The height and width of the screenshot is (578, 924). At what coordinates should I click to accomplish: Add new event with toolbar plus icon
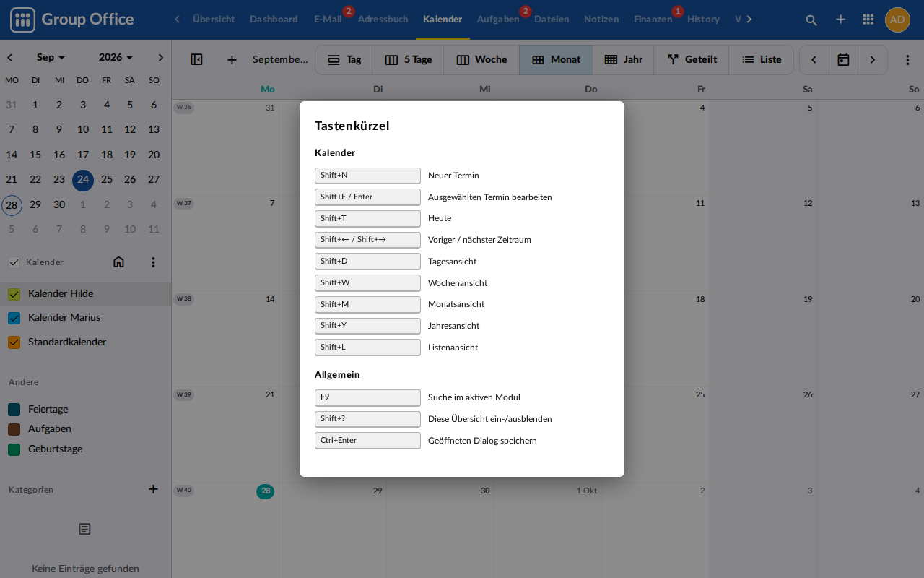tap(232, 59)
